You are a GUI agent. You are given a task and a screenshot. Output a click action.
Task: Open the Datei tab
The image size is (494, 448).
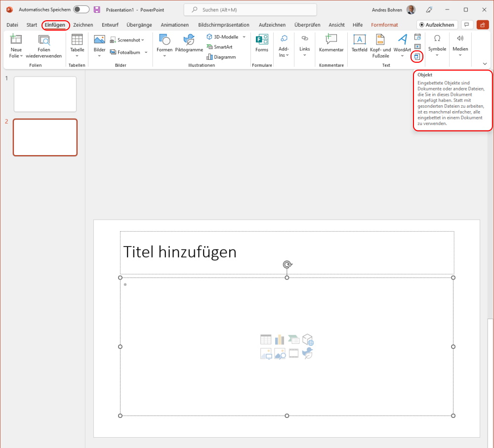[12, 25]
